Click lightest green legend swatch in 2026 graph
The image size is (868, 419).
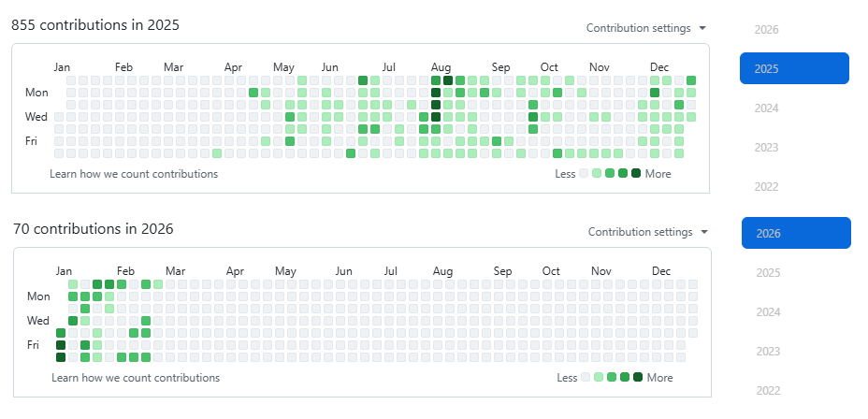tap(599, 377)
